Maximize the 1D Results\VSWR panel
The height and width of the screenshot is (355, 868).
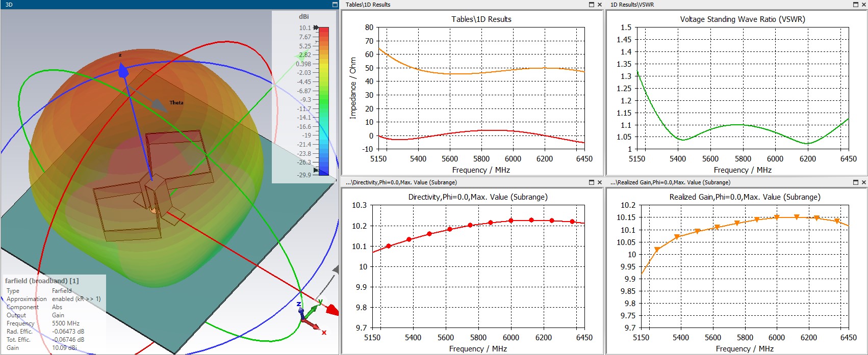click(x=856, y=5)
